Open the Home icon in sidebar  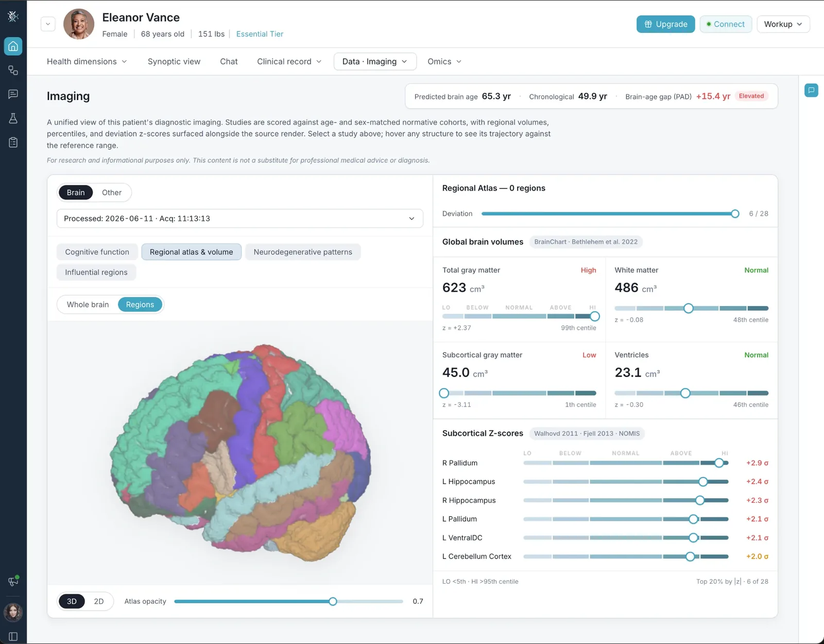pyautogui.click(x=13, y=46)
